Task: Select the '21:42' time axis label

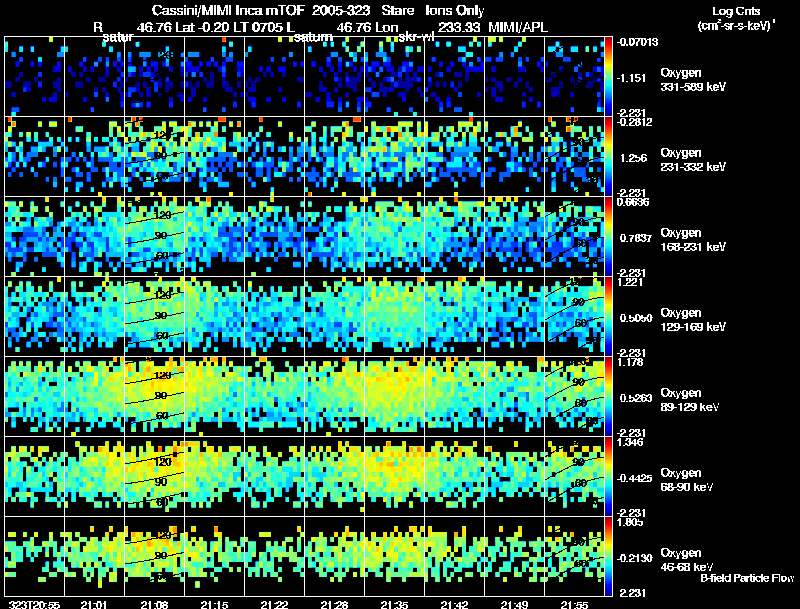Action: pos(454,605)
